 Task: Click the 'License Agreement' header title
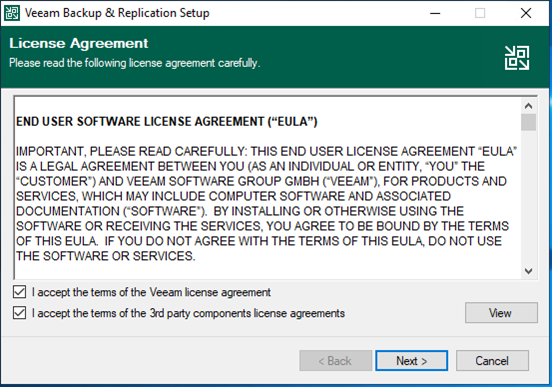click(x=79, y=43)
